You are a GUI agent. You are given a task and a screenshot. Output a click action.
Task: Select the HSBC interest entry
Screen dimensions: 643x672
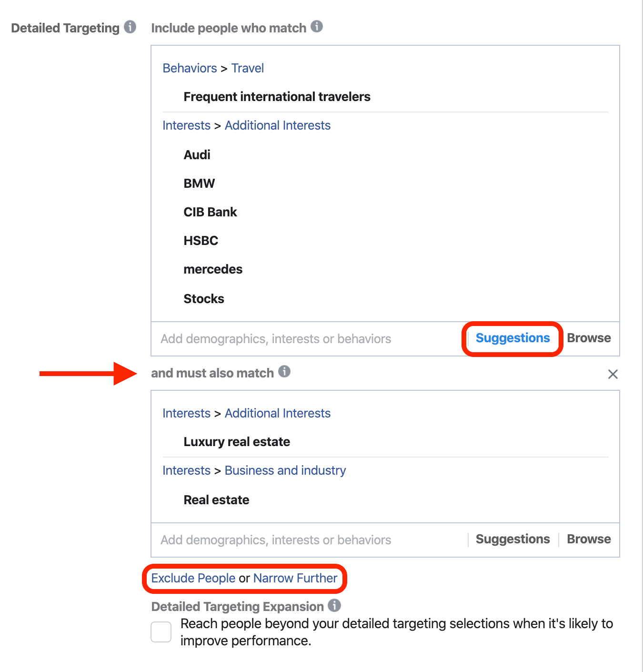click(201, 241)
